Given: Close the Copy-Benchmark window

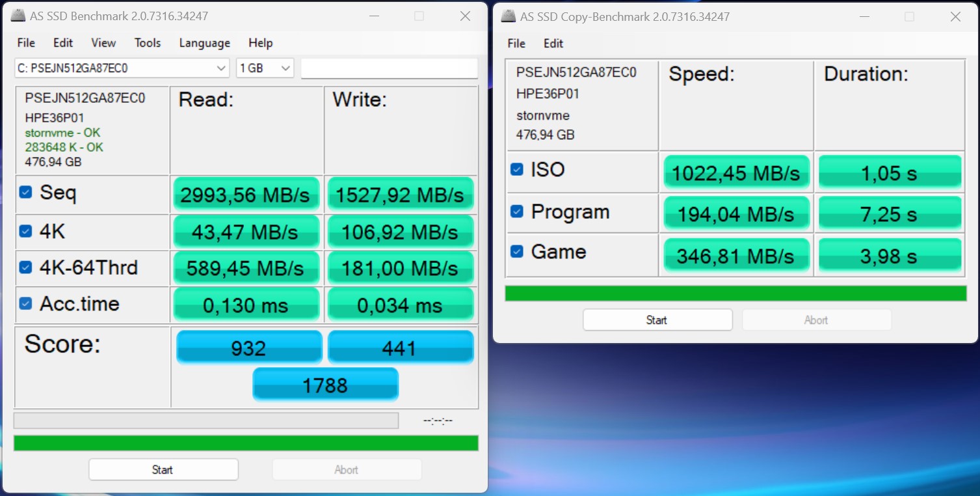Looking at the screenshot, I should (955, 16).
